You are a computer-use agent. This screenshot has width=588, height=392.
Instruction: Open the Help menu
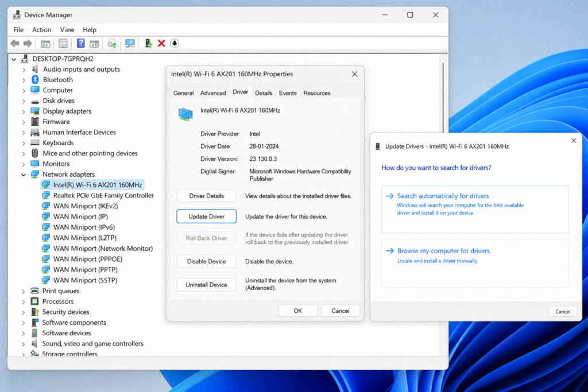[x=90, y=30]
